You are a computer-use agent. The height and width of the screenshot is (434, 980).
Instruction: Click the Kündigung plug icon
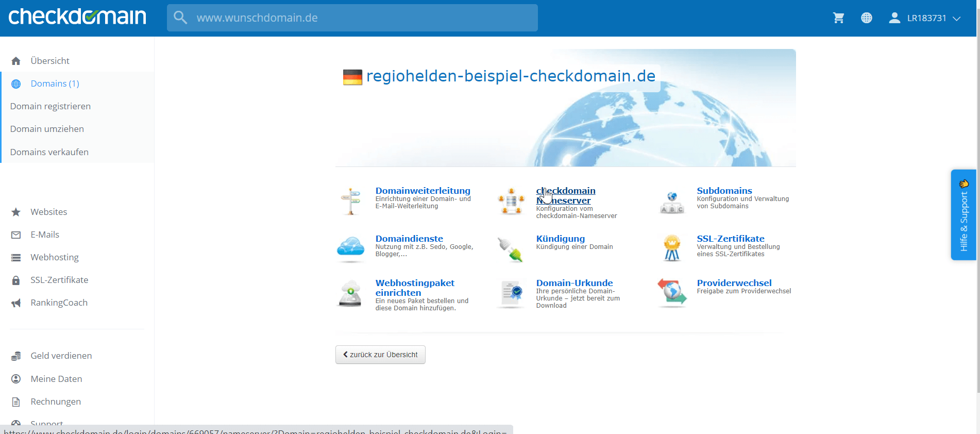[x=511, y=249]
